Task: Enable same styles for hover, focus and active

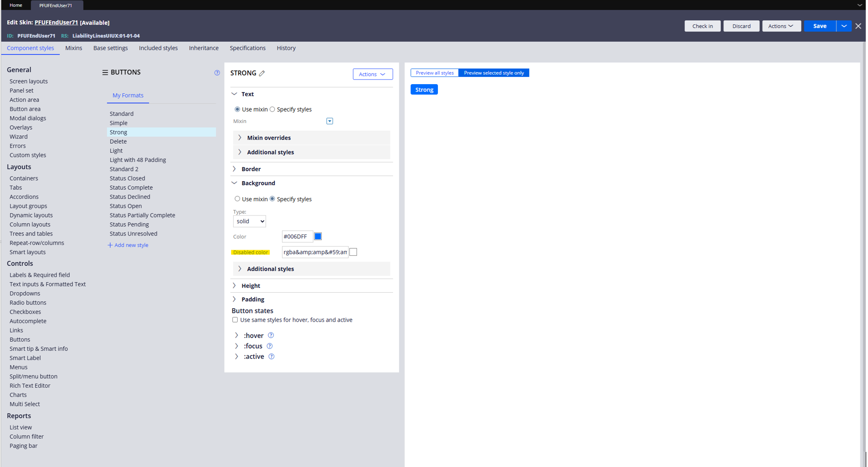Action: click(x=235, y=320)
